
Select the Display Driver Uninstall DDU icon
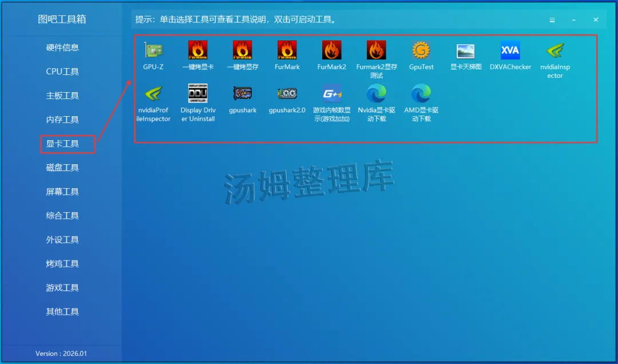coord(198,93)
